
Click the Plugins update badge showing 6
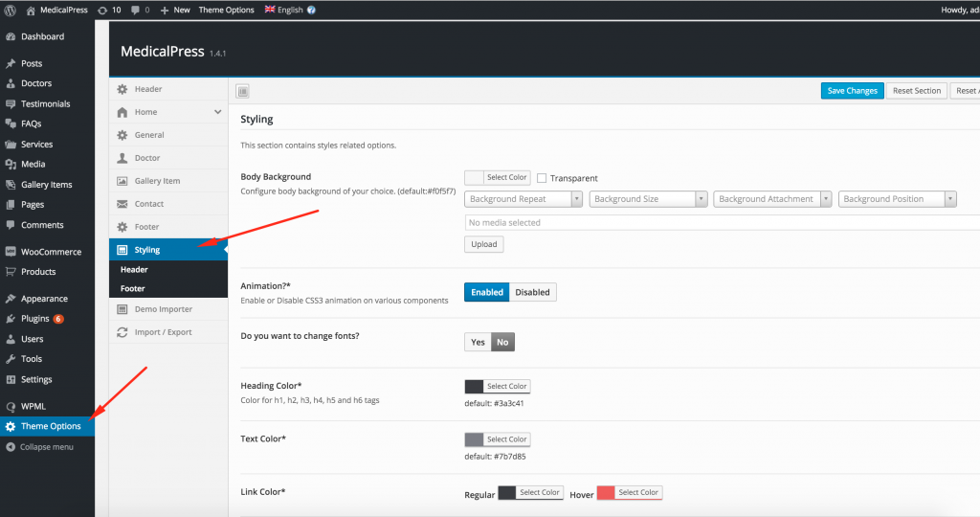tap(58, 319)
